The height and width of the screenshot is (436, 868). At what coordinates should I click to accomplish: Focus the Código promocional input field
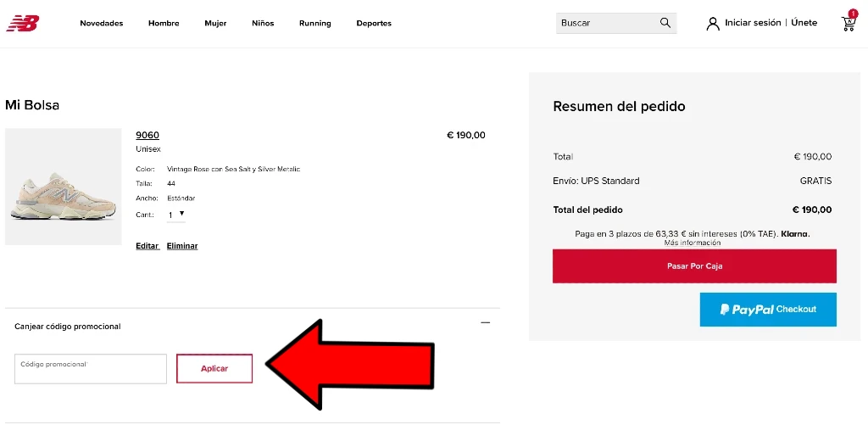click(x=90, y=368)
